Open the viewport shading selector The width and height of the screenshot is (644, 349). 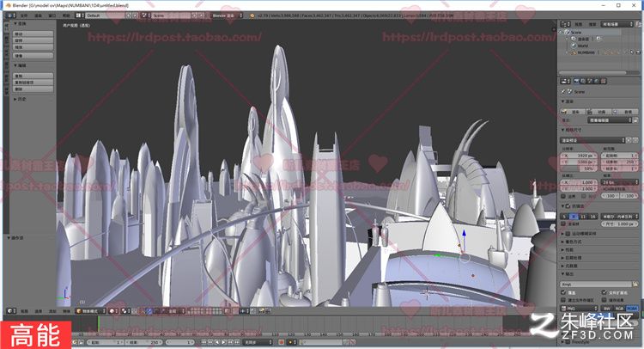(113, 311)
